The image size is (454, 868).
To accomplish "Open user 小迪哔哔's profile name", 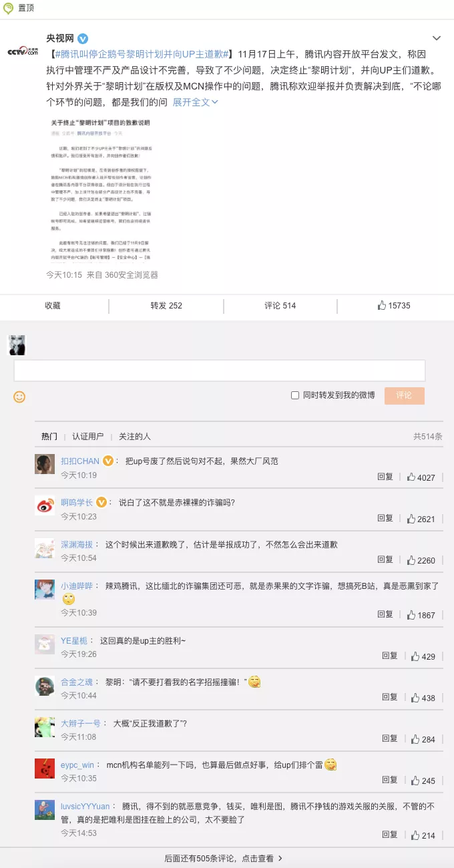I will [77, 586].
